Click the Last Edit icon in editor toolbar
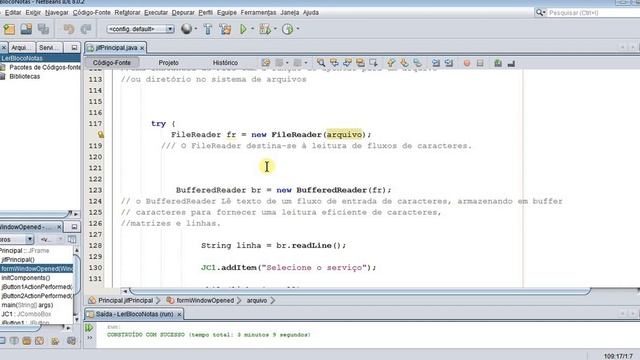The image size is (640, 360). tap(266, 63)
